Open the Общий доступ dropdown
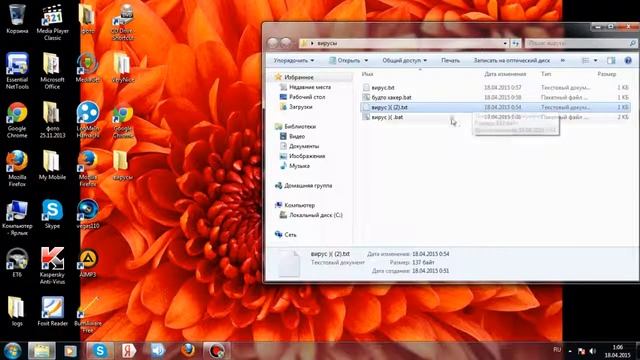 [404, 60]
